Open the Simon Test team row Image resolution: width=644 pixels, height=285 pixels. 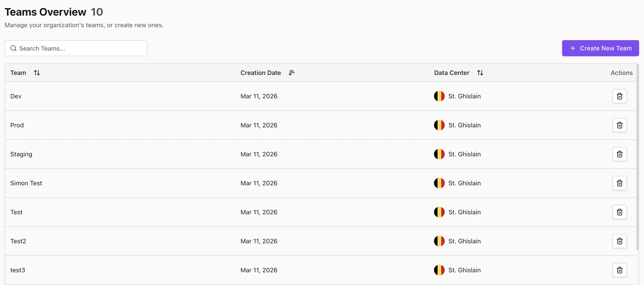pos(26,183)
